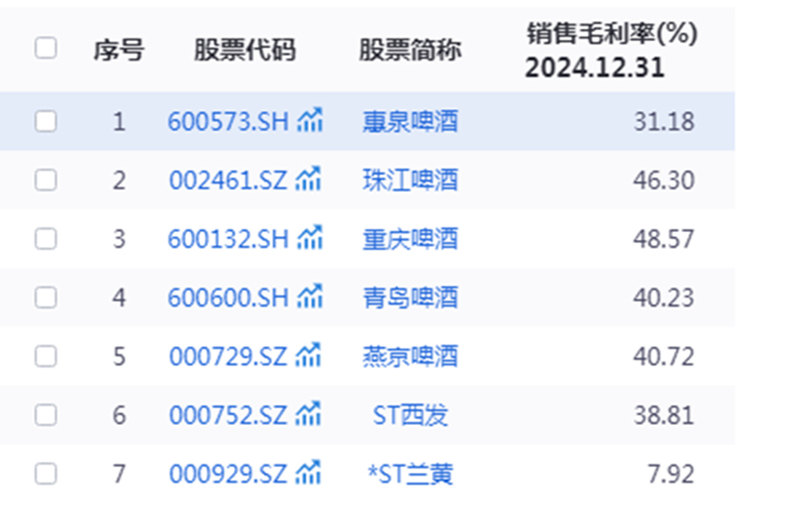Click the 序号 column header

pyautogui.click(x=119, y=50)
